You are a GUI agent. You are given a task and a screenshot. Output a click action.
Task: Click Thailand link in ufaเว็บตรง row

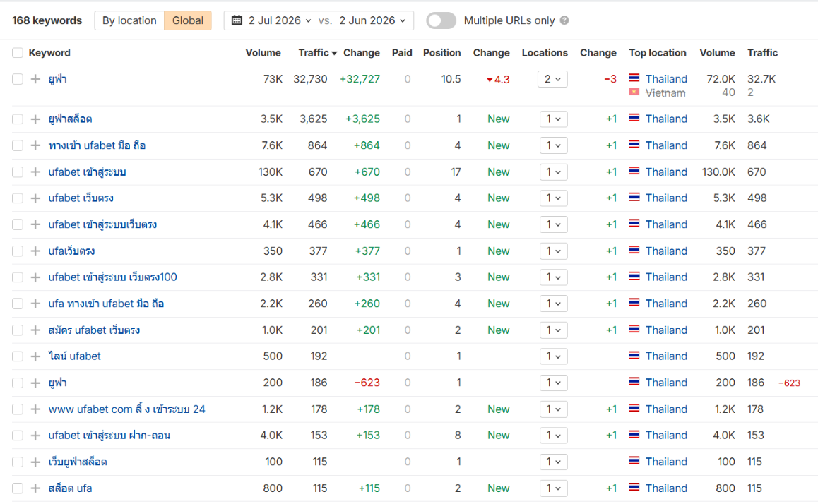pyautogui.click(x=666, y=251)
